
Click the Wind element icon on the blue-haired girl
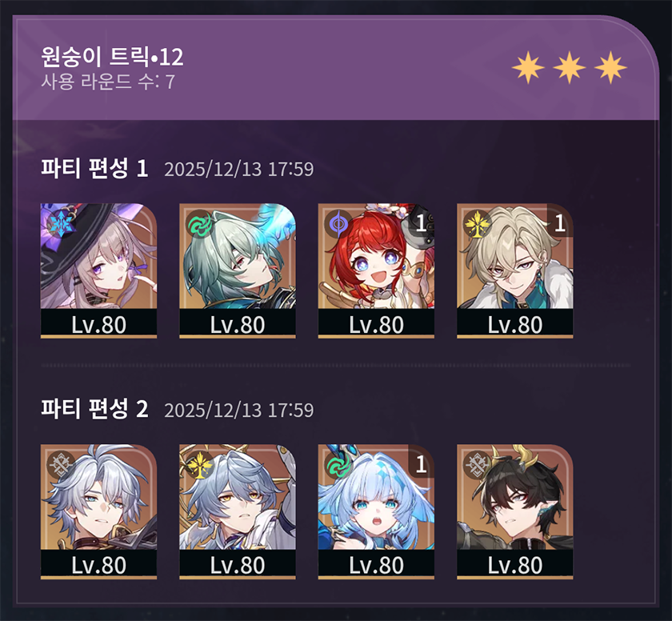(338, 464)
